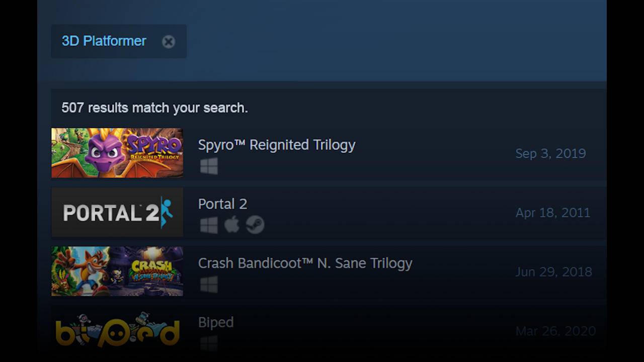The image size is (644, 362).
Task: Open the Spyro™ Reignited Trilogy title link
Action: coord(277,145)
